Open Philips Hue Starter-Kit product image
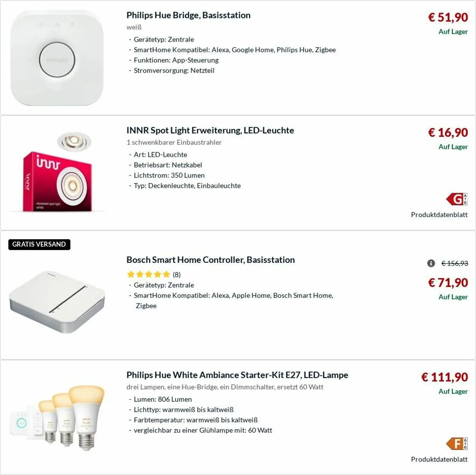The height and width of the screenshot is (475, 476). click(57, 417)
